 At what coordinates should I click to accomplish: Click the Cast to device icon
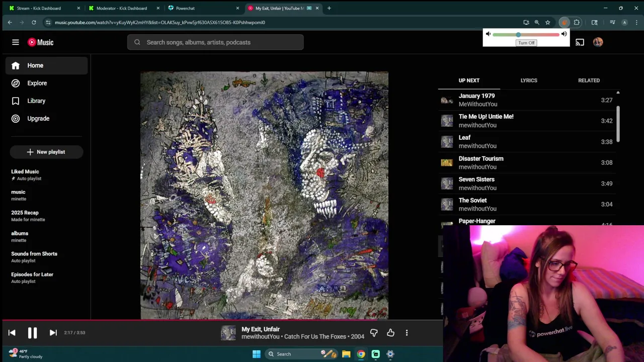[580, 42]
